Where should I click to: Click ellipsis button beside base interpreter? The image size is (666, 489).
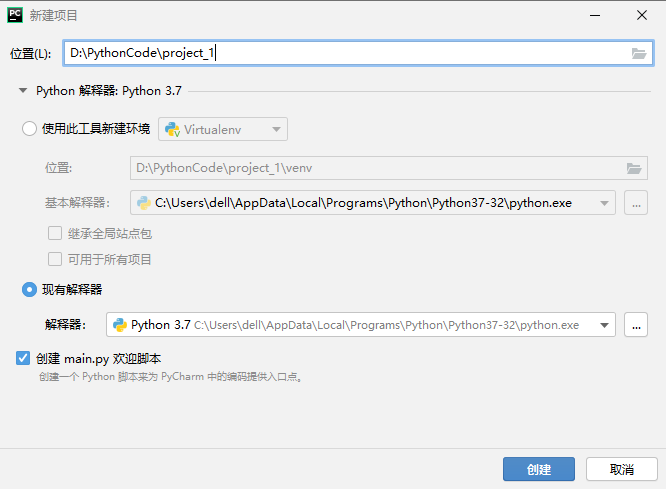635,203
